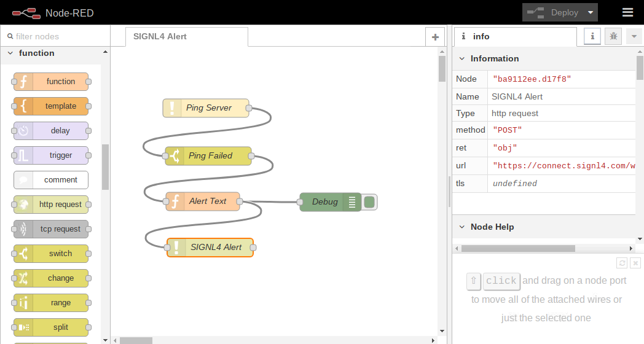Select the template node in palette
Screen dimensions: 644x344
(x=51, y=106)
